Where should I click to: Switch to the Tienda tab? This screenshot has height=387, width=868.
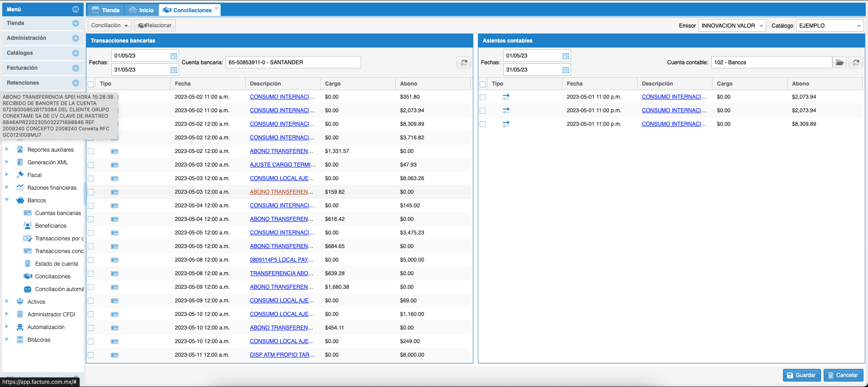click(106, 10)
